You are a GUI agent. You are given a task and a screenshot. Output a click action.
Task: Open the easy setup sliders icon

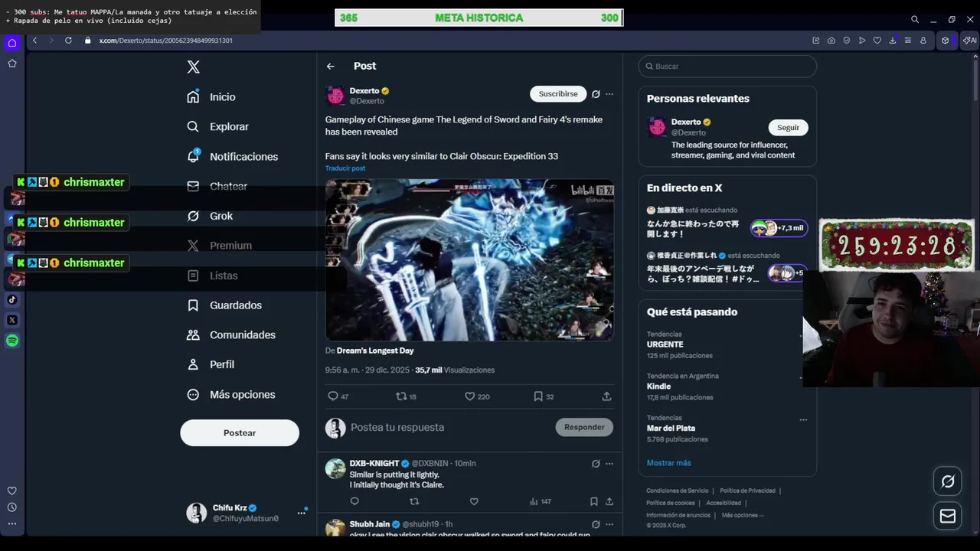tap(908, 41)
